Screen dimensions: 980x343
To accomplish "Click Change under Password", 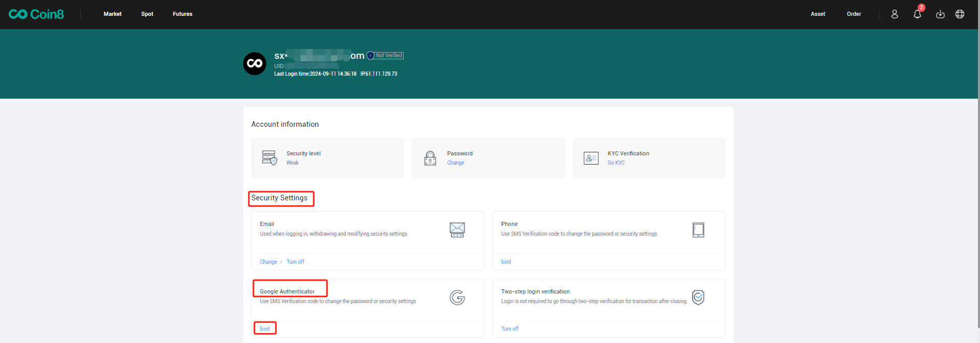I will click(x=455, y=163).
